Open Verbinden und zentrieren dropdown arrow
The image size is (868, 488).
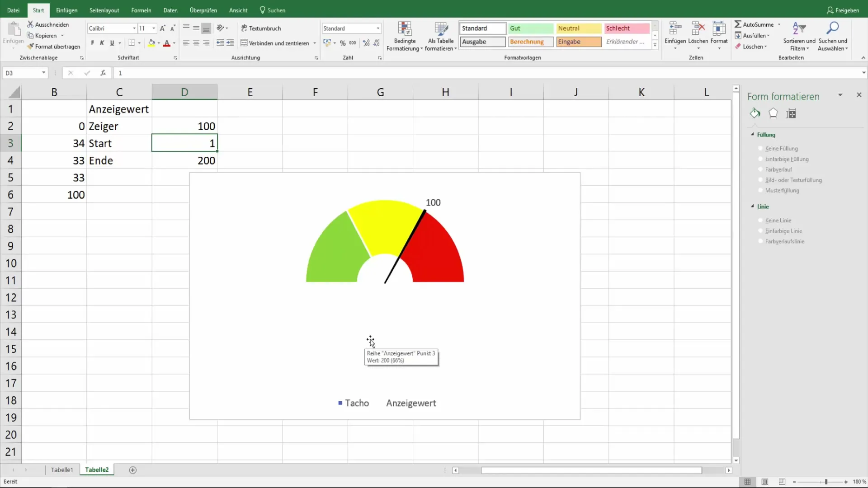point(315,43)
